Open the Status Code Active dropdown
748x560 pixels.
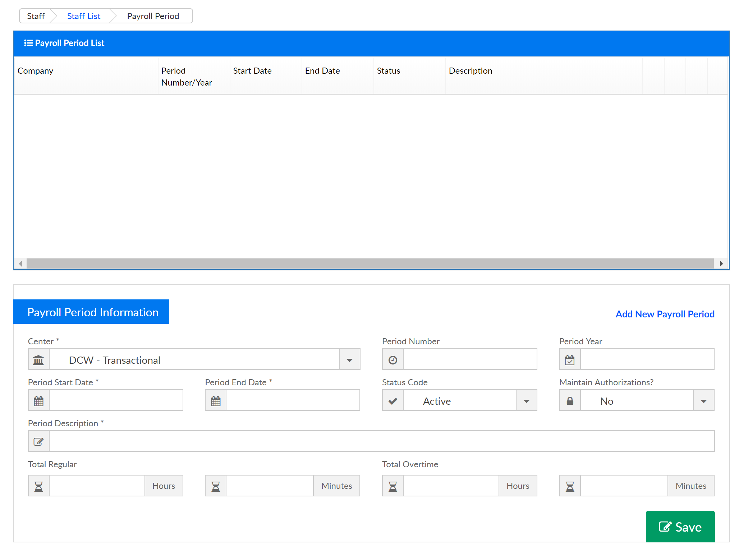click(526, 401)
